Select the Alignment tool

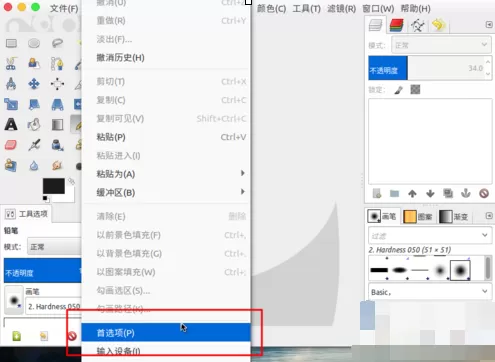pyautogui.click(x=57, y=84)
